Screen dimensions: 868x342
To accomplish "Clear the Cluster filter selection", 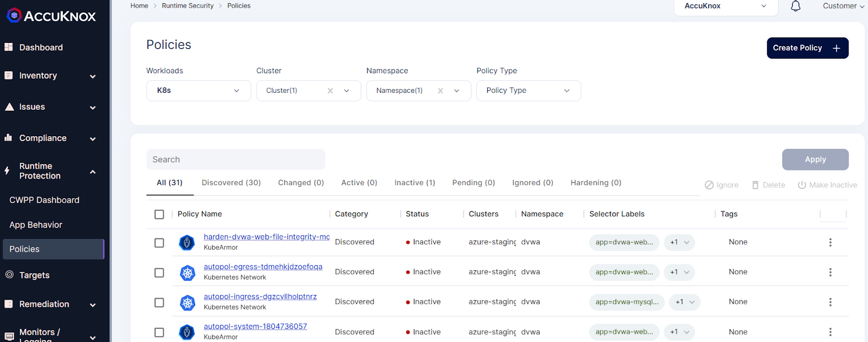I will click(x=330, y=91).
